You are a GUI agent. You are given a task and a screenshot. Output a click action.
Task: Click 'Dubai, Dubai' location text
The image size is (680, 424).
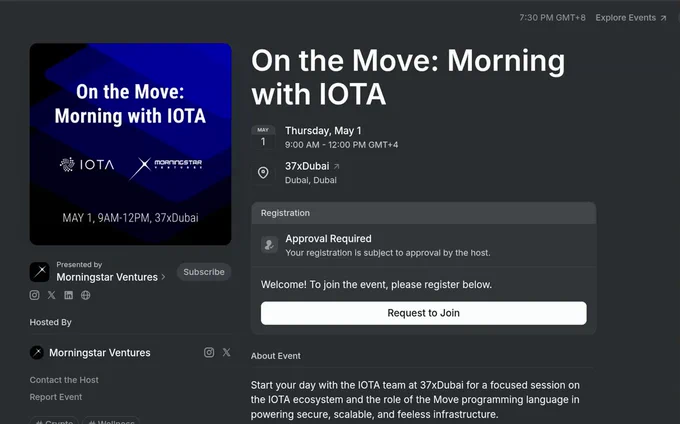coord(311,180)
